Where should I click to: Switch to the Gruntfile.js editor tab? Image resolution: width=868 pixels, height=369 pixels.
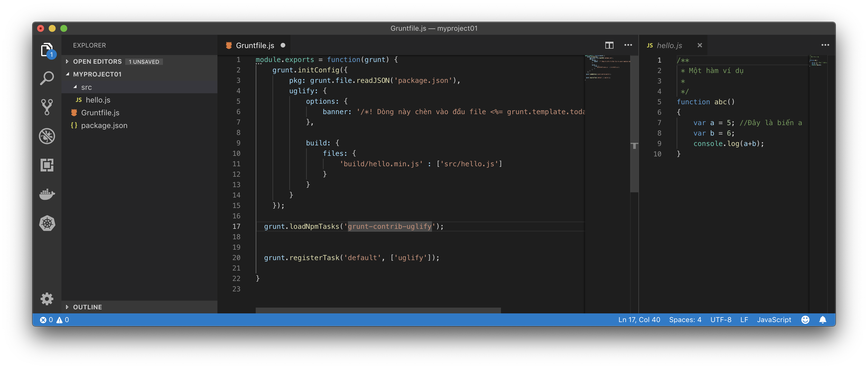pyautogui.click(x=255, y=45)
